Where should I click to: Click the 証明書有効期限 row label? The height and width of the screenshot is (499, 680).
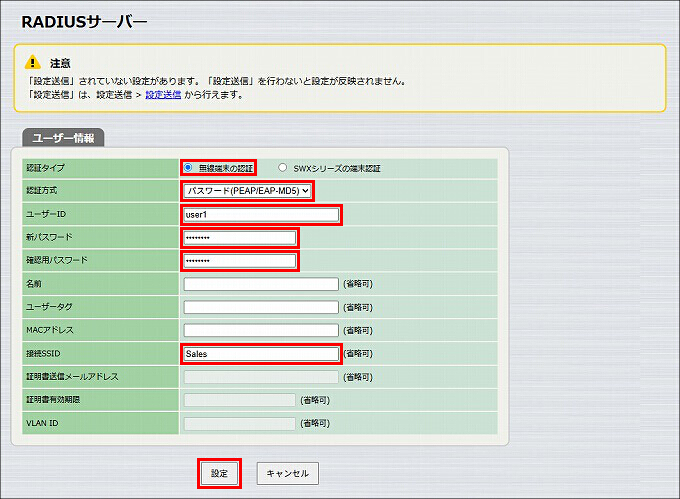[x=53, y=399]
